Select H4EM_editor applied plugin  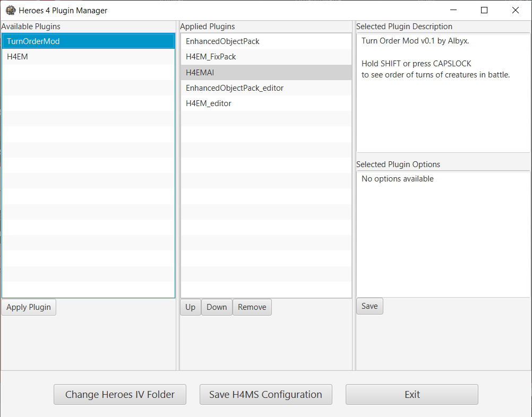tap(266, 103)
